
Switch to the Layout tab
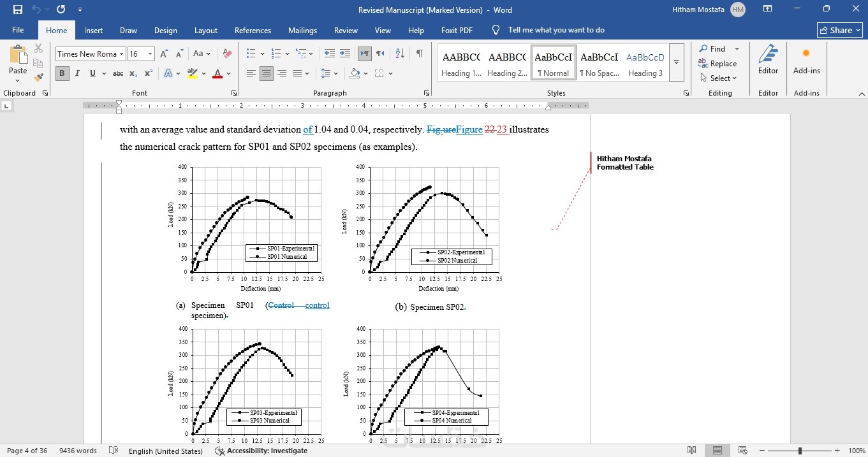[206, 30]
